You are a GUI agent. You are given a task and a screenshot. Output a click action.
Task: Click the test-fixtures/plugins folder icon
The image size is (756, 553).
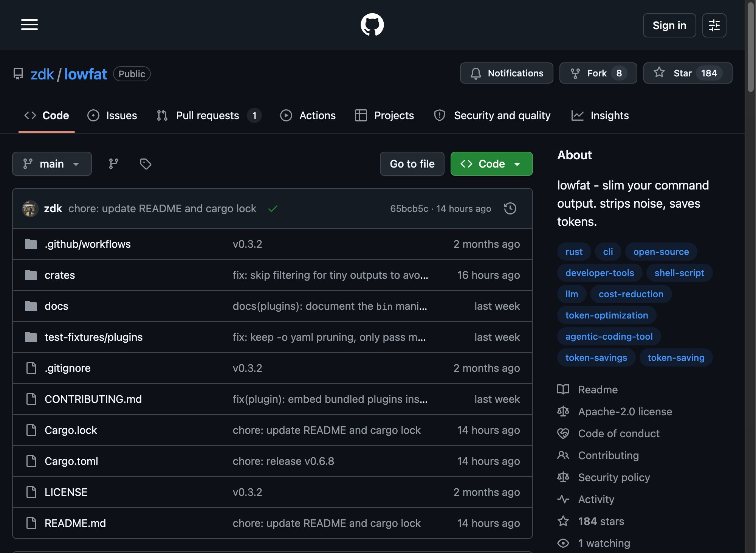(31, 337)
